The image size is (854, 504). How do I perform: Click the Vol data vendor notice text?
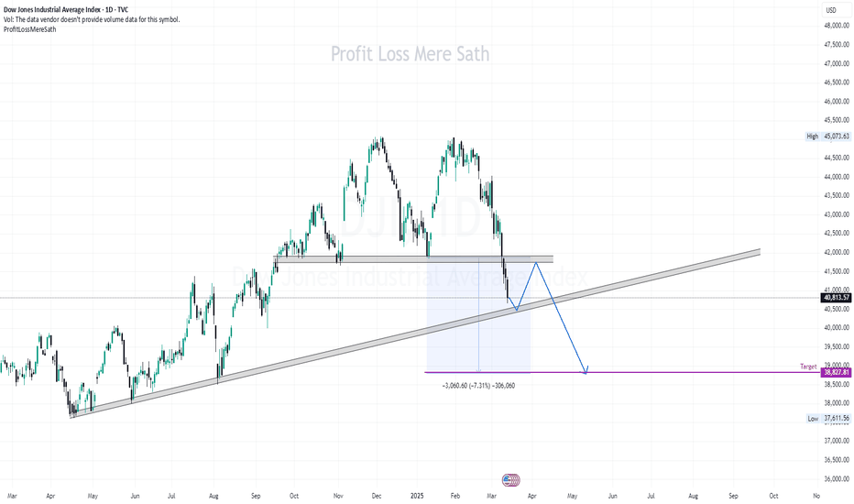[92, 19]
